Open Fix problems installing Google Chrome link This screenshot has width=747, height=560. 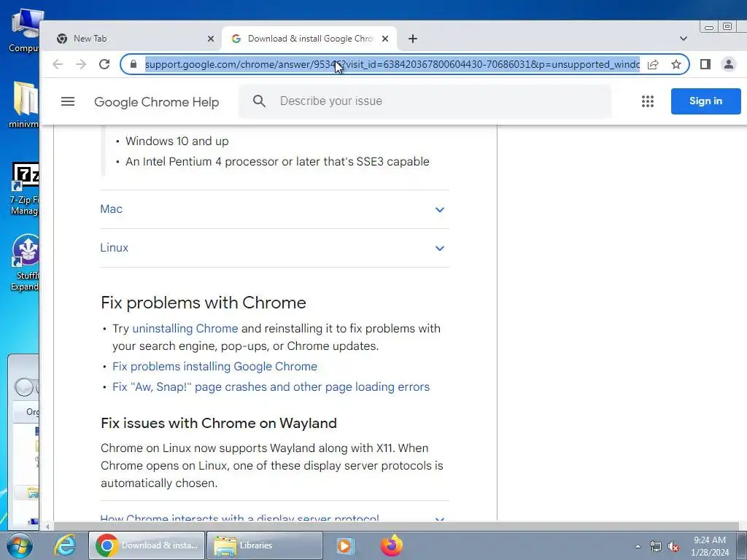coord(215,366)
